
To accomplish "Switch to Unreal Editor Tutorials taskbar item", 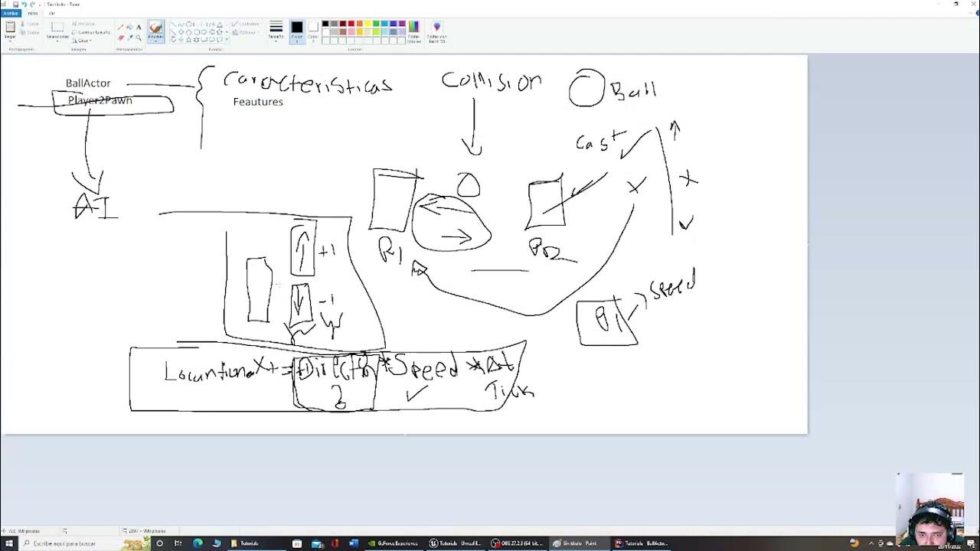I will tap(456, 543).
